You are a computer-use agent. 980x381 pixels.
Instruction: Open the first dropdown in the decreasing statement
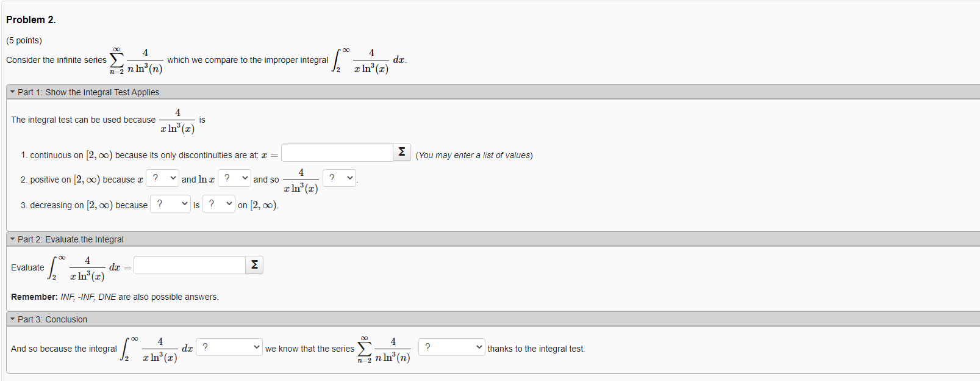click(x=170, y=203)
